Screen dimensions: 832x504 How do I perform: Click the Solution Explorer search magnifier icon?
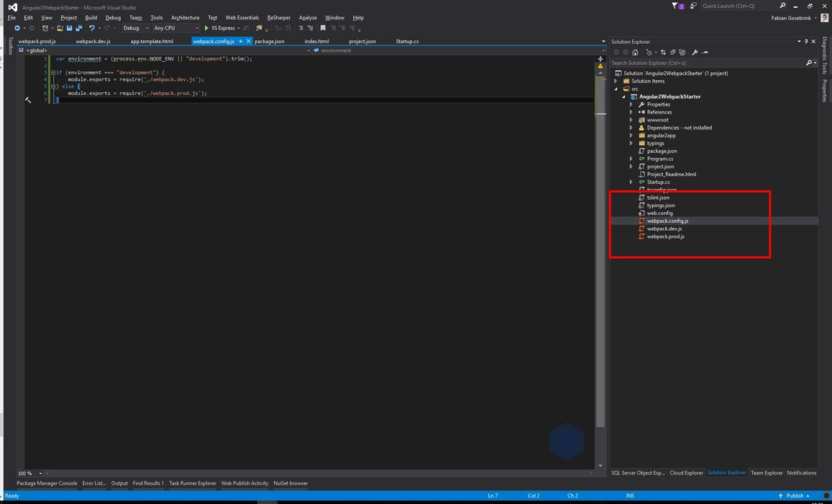[809, 63]
